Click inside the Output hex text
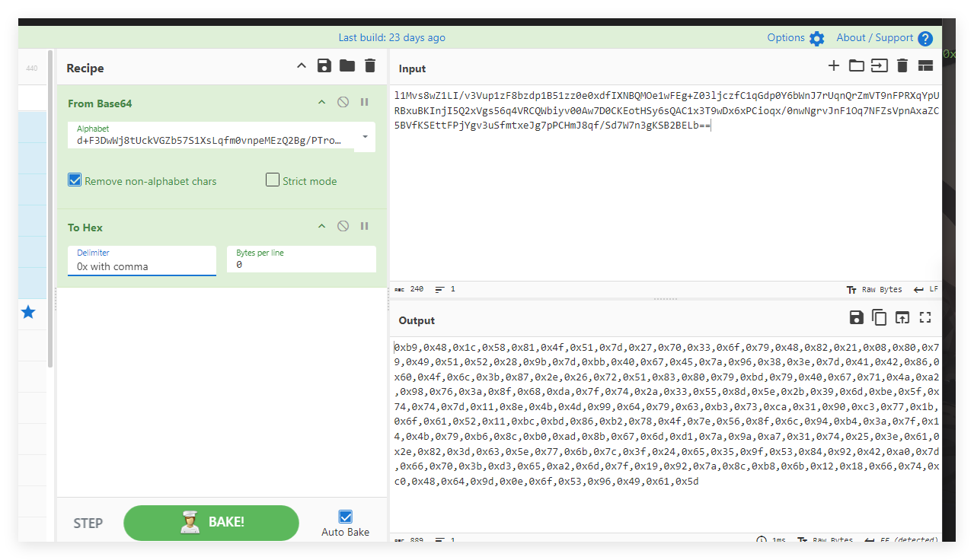974x560 pixels. pos(666,415)
